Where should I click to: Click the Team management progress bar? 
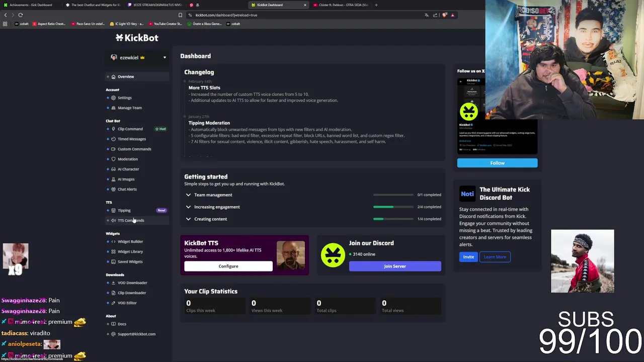tap(393, 195)
